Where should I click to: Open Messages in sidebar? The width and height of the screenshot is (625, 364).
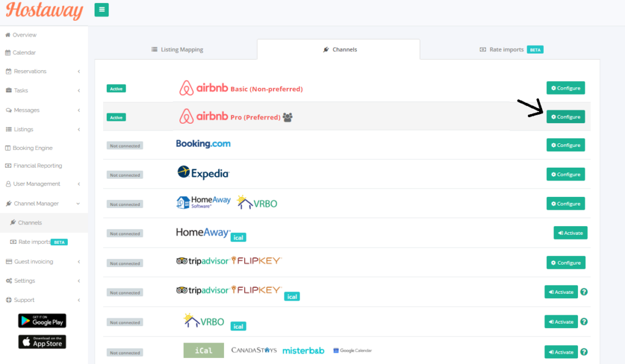point(23,110)
